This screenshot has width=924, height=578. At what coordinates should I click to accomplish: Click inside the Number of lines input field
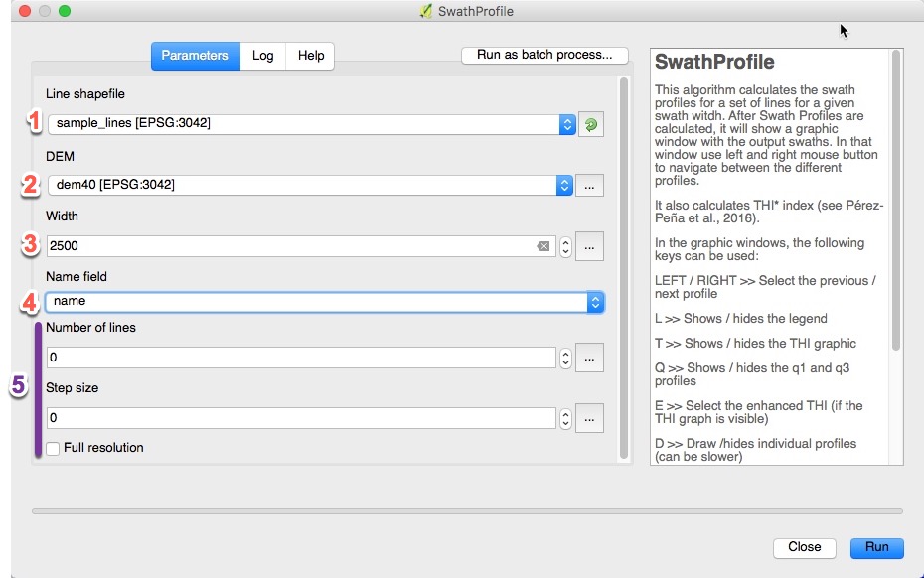pos(298,357)
